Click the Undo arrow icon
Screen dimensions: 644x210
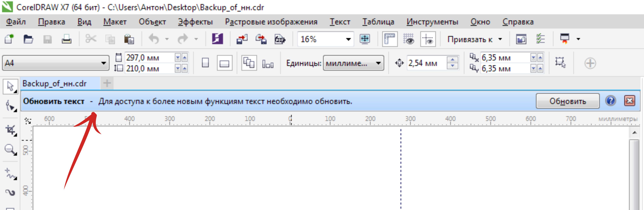pos(154,39)
